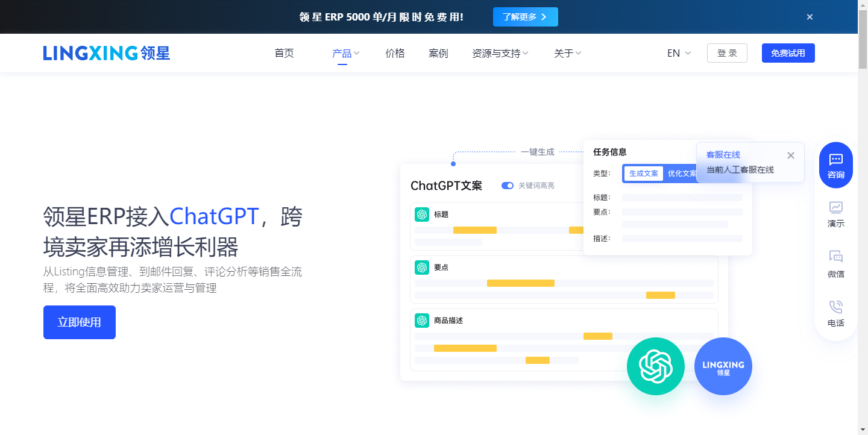Click the 当前人工客服在线 message text
This screenshot has width=868, height=435.
pos(740,170)
